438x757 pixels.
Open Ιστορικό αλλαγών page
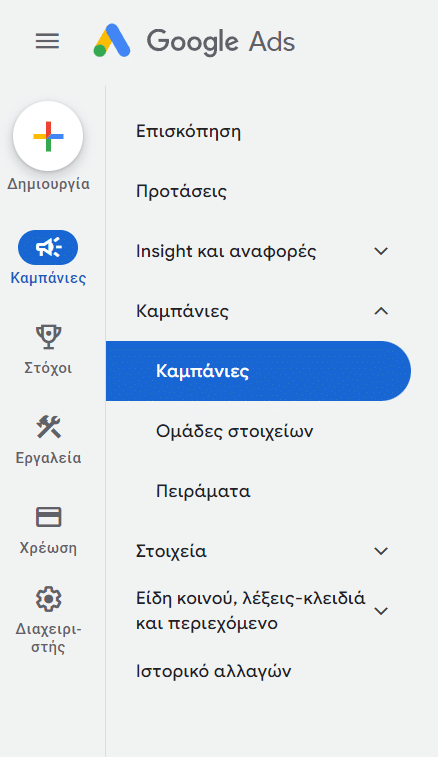213,671
